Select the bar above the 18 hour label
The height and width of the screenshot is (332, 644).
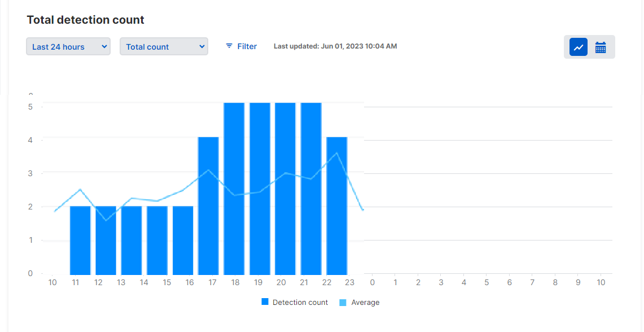tap(234, 189)
